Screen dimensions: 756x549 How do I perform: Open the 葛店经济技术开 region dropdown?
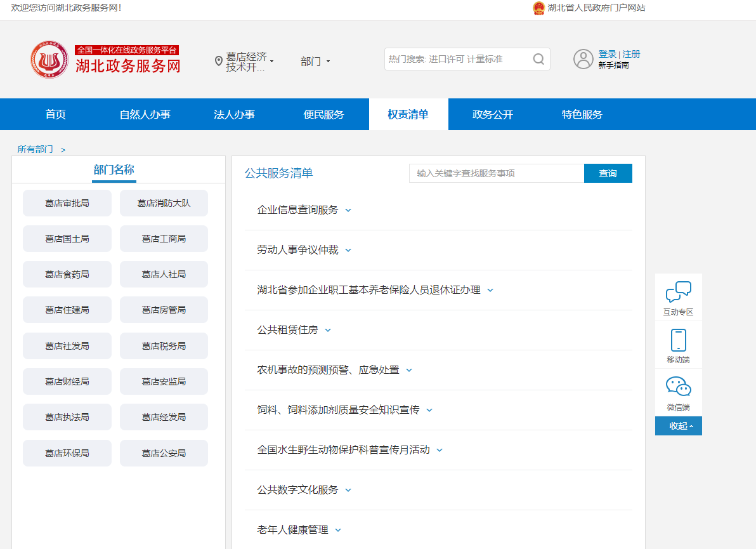[x=249, y=62]
